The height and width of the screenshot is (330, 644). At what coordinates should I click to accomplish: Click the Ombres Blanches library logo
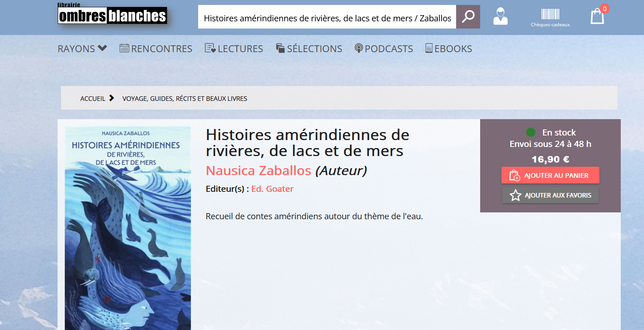[x=112, y=15]
